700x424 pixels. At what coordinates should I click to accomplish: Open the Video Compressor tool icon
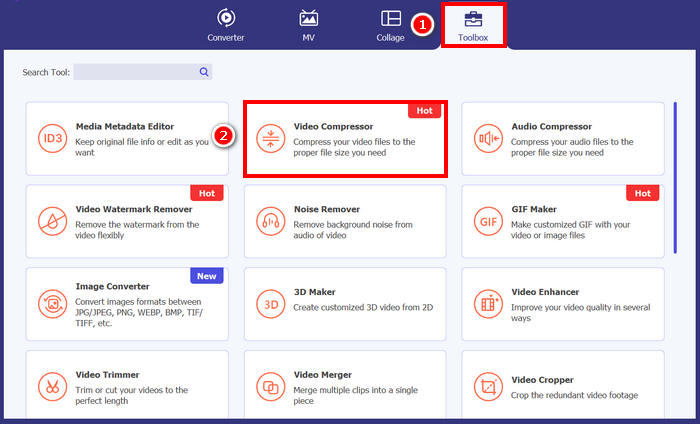(270, 138)
